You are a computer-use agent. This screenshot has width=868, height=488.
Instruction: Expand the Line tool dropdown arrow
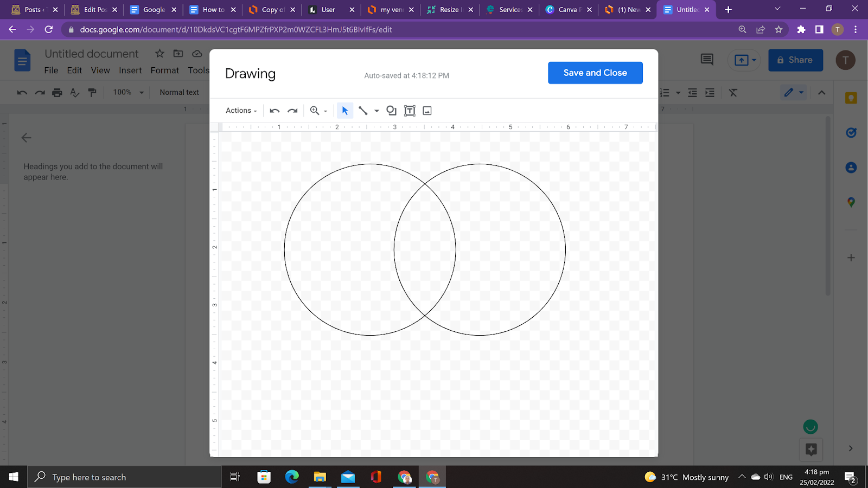[376, 111]
